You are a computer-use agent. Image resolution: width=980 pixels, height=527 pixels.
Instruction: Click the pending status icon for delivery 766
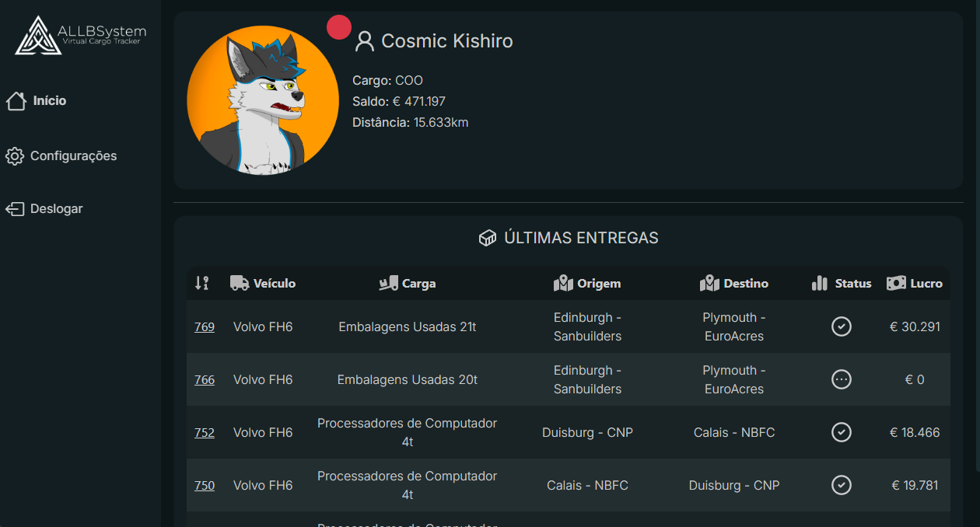click(x=842, y=379)
